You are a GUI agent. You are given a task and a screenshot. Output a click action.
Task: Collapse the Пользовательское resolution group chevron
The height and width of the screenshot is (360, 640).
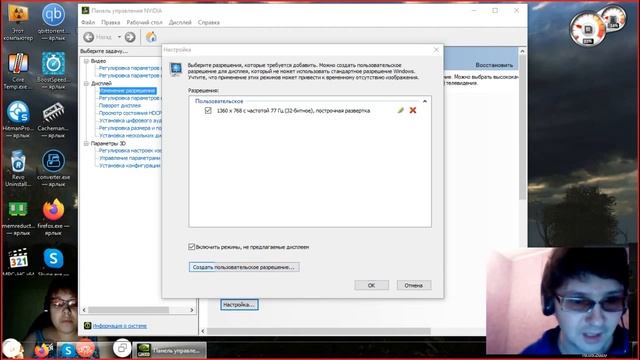pos(425,101)
